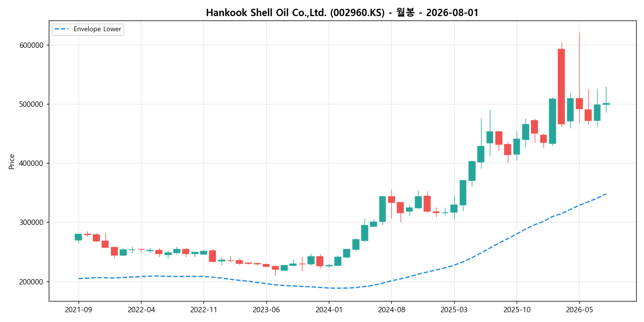Click the 2022-04 x-axis label
Viewport: 644px width, 322px height.
pyautogui.click(x=141, y=309)
